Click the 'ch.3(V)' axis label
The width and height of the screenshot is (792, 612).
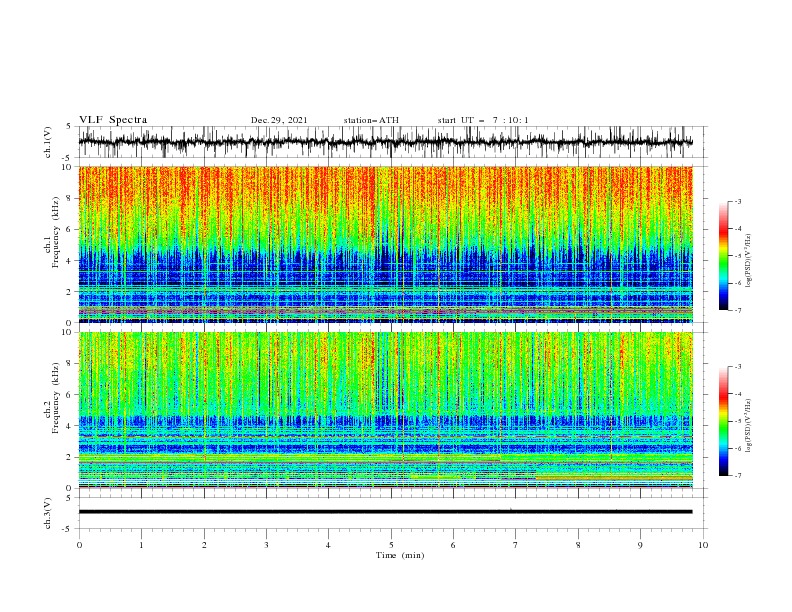[x=48, y=513]
